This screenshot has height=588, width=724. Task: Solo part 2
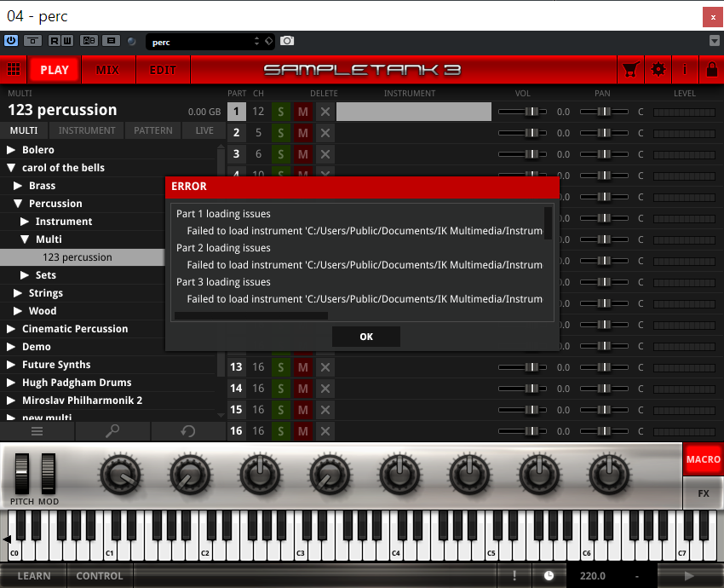tap(281, 133)
